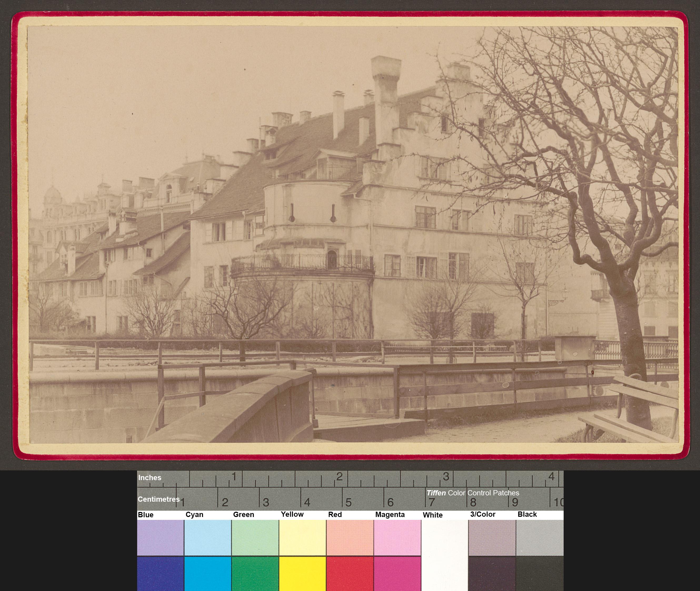Click the saturated cyan color patch

point(208,574)
